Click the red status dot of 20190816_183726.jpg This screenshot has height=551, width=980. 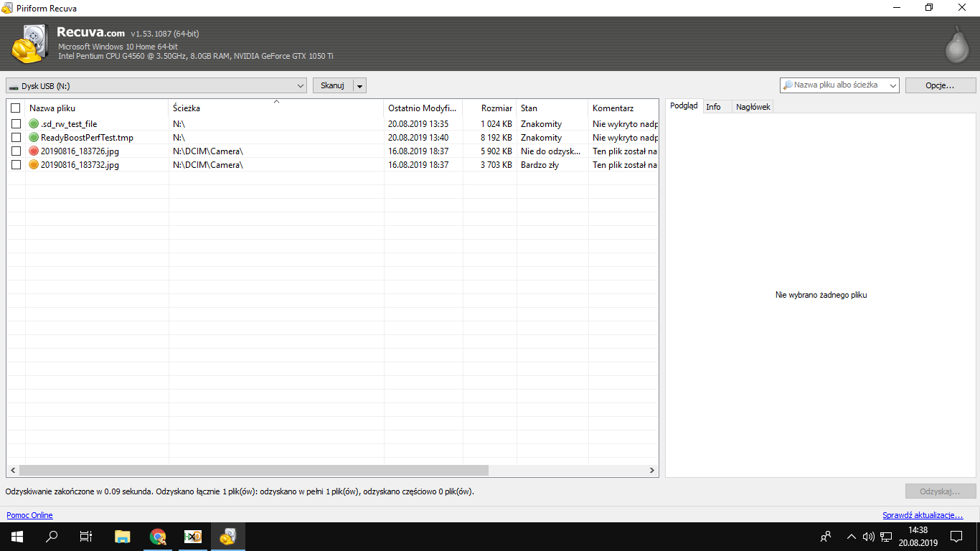tap(34, 151)
